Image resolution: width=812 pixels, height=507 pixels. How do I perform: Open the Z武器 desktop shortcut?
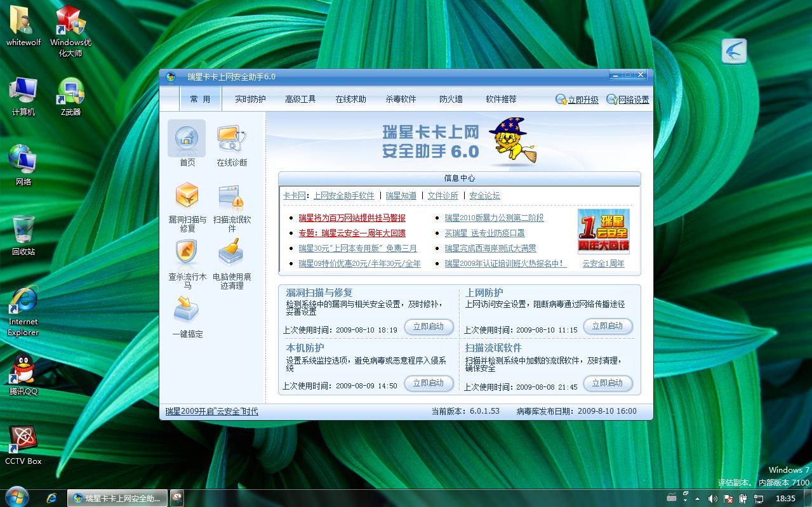click(70, 91)
